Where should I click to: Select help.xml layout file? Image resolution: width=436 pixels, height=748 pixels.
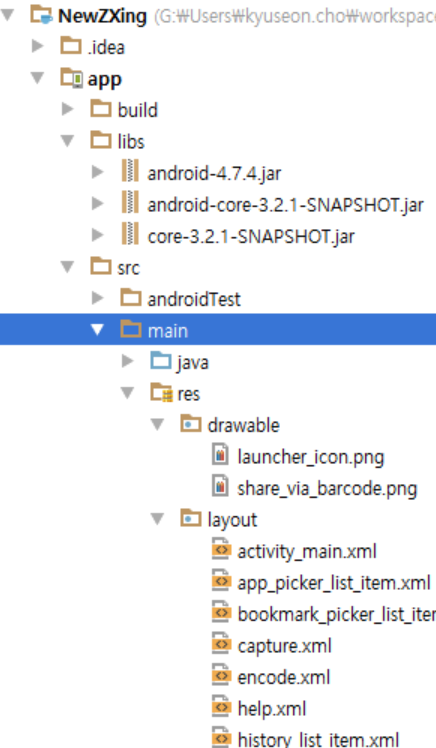click(x=259, y=708)
